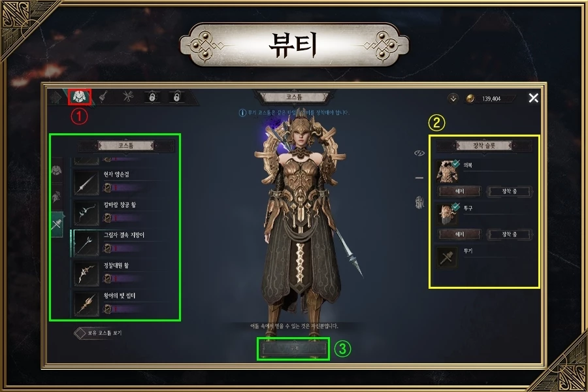Screen dimensions: 588x392
Task: Toggle the 보유 코스튬 보기 checkbox
Action: 80,333
